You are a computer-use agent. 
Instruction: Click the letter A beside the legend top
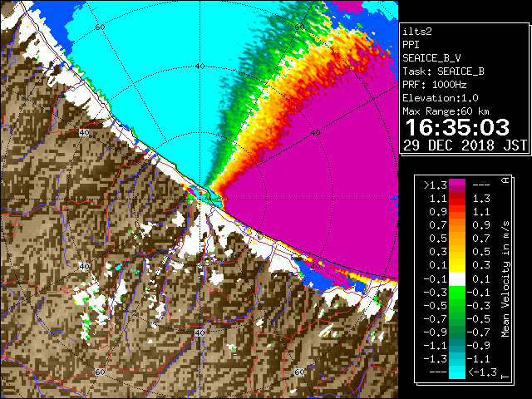pos(505,180)
